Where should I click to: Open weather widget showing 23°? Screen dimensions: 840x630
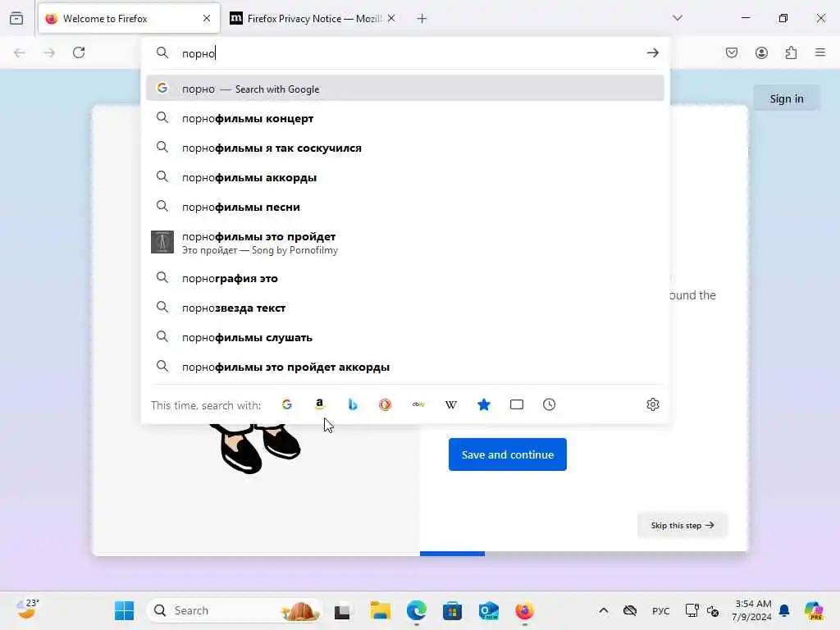coord(27,609)
